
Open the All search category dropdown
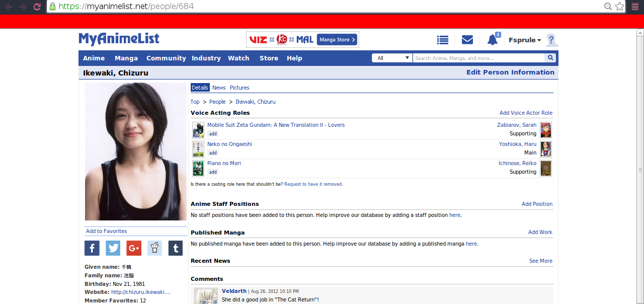pos(392,58)
